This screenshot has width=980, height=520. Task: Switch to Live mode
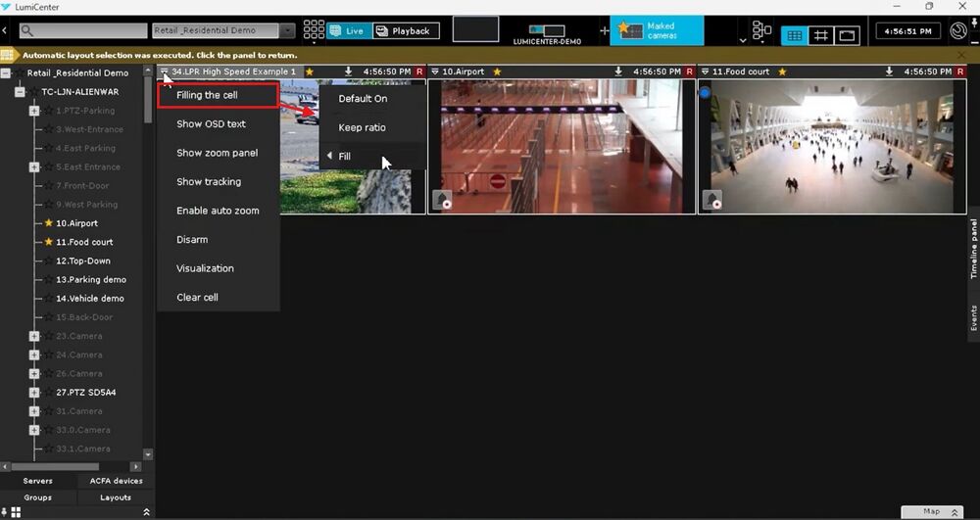pos(347,31)
